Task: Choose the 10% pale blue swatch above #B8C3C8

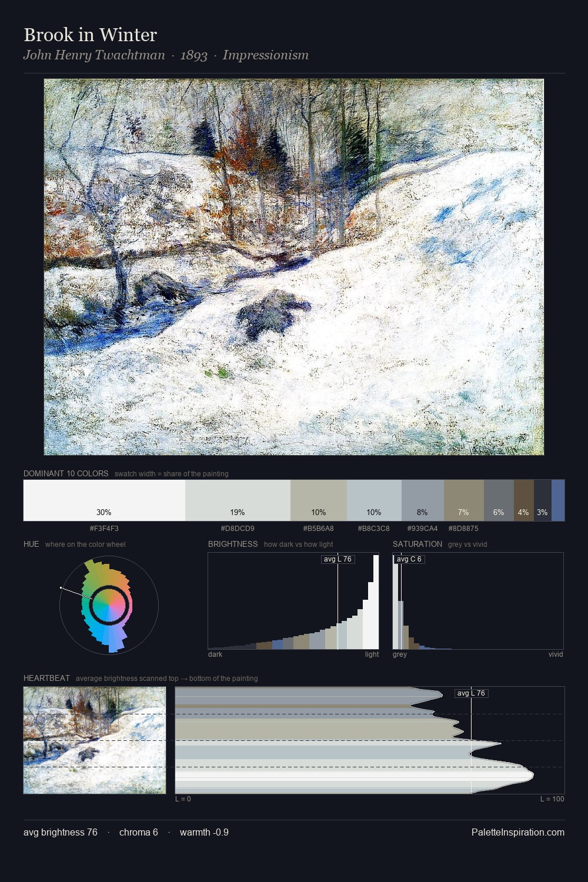Action: tap(374, 500)
